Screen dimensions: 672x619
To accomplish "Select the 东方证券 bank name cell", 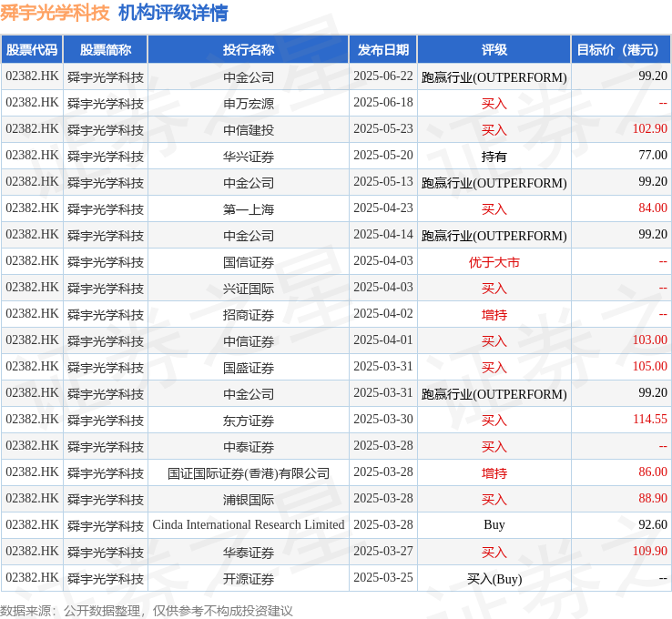I will click(x=249, y=420).
